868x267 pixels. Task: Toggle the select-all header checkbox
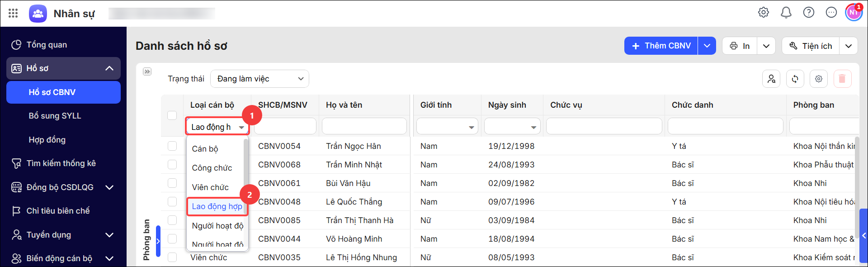pos(172,115)
